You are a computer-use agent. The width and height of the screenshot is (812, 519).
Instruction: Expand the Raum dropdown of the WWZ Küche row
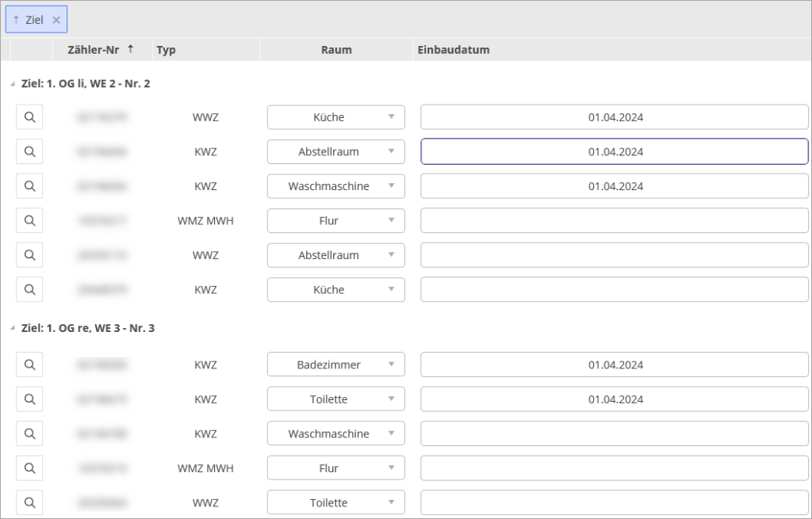(335, 117)
